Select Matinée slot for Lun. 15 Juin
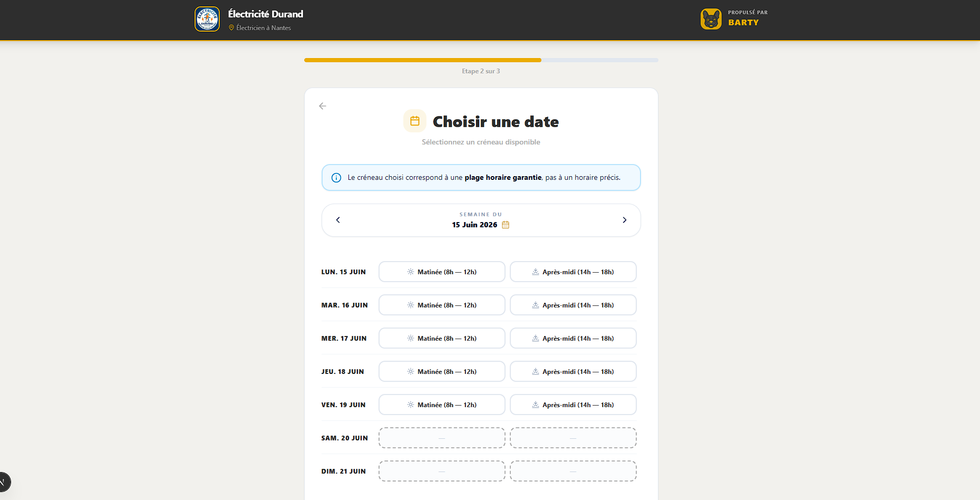The height and width of the screenshot is (500, 980). point(442,272)
